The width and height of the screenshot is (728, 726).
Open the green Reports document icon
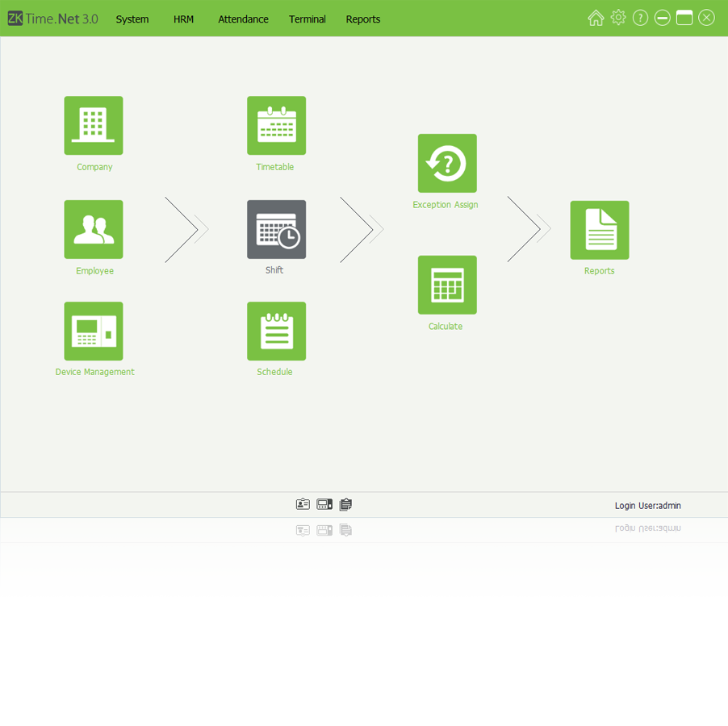599,231
